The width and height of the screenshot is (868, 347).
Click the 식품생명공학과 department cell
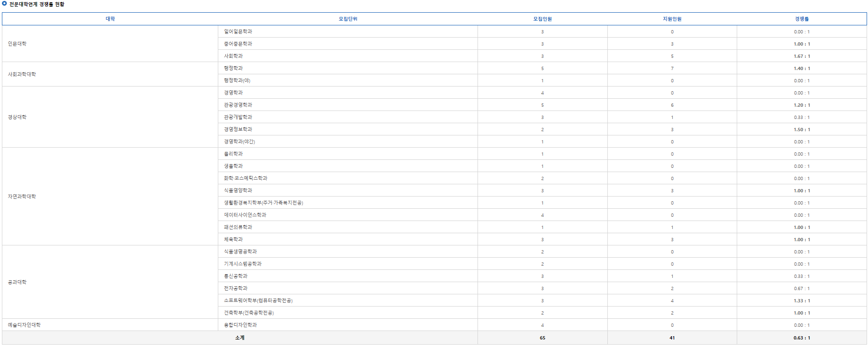click(x=348, y=252)
